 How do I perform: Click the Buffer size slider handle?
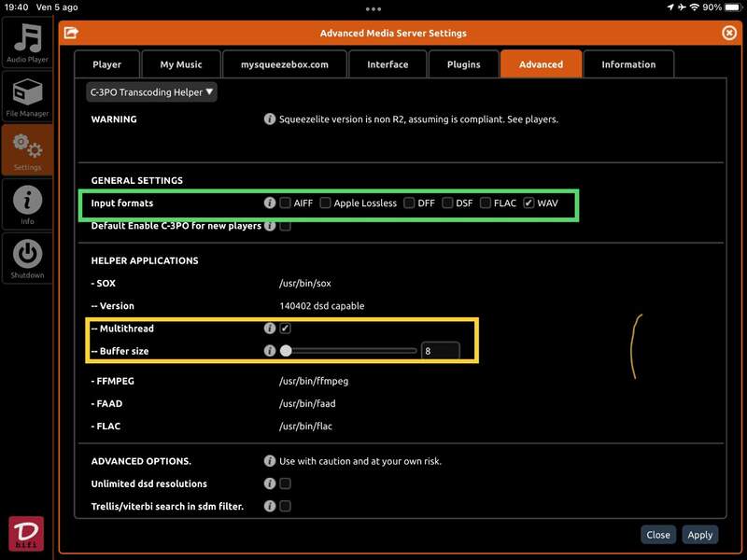point(286,351)
